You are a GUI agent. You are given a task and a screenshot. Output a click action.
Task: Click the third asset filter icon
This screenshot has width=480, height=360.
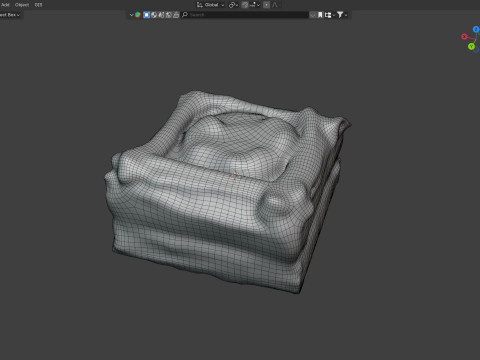click(x=161, y=15)
